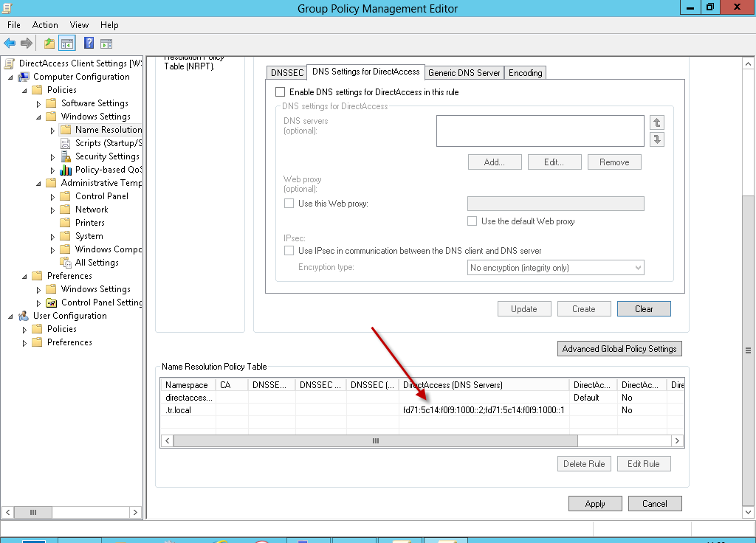
Task: Toggle the Show/Hide Console Tree icon
Action: click(66, 44)
